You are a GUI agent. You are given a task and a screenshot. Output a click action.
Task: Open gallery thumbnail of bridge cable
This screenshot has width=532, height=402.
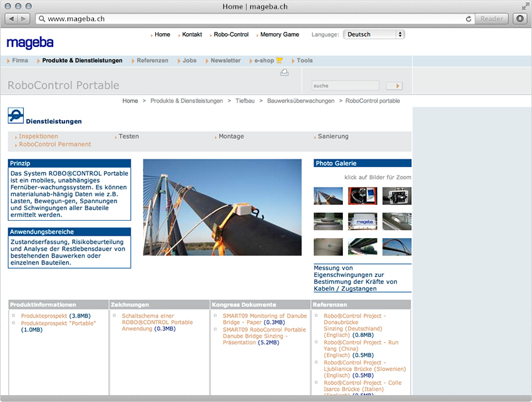328,196
